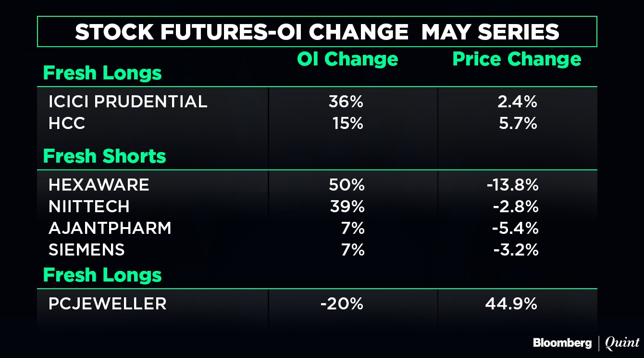Image resolution: width=644 pixels, height=358 pixels.
Task: Click the -20% OI change value
Action: (x=343, y=304)
